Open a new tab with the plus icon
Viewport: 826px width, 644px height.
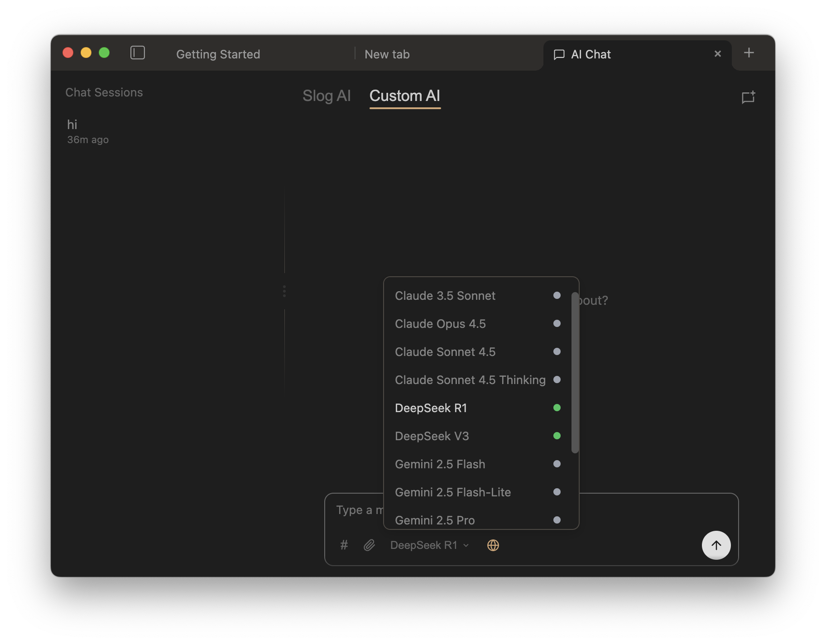(749, 53)
